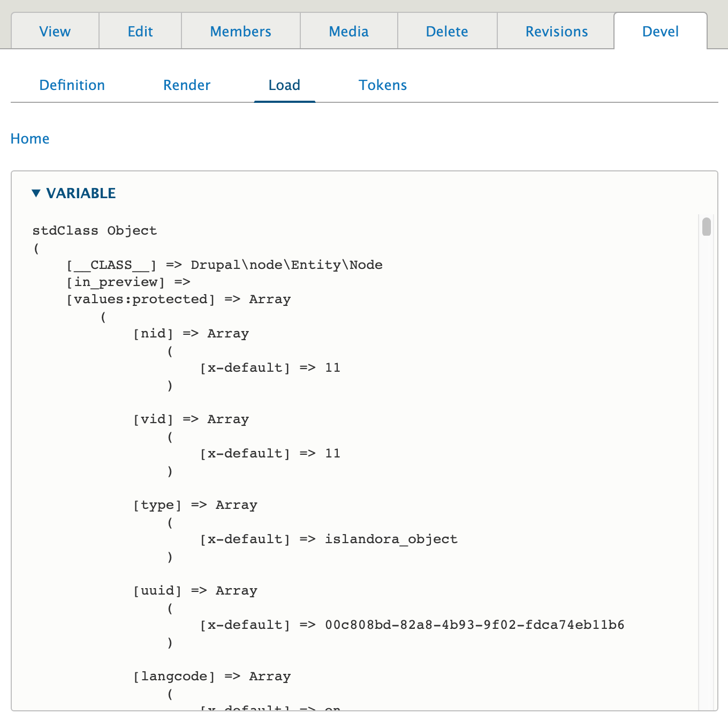Navigate using the Home breadcrumb link

tap(29, 138)
